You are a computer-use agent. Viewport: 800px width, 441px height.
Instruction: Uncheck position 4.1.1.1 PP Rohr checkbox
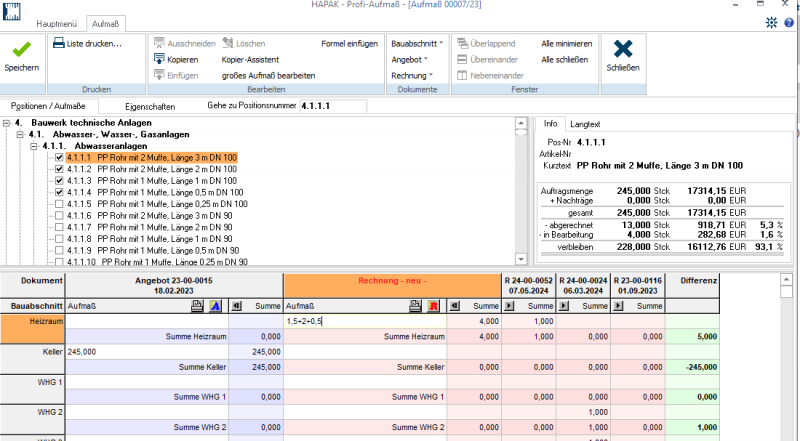(x=59, y=158)
